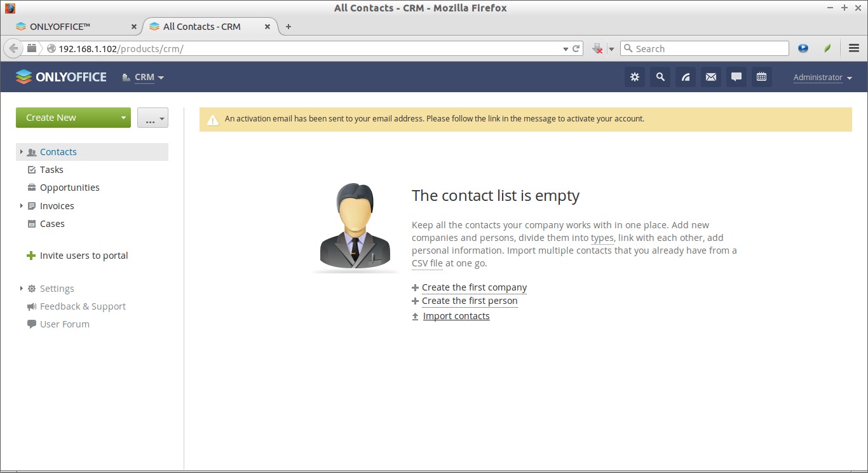This screenshot has width=868, height=473.
Task: Open Invoices in the sidebar
Action: (x=57, y=206)
